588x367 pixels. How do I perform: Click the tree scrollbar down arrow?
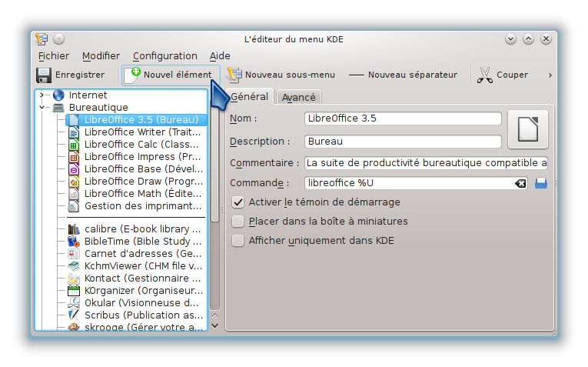[215, 325]
